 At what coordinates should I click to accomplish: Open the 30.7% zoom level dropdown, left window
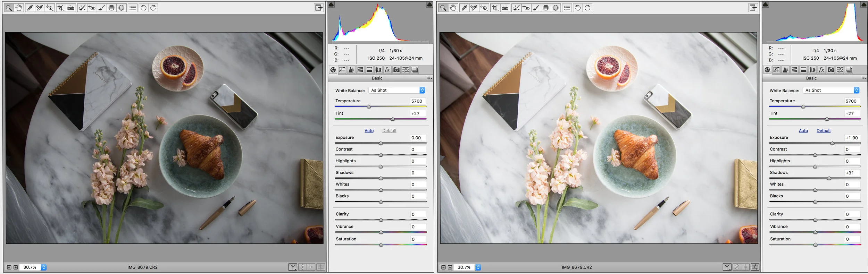pos(44,267)
